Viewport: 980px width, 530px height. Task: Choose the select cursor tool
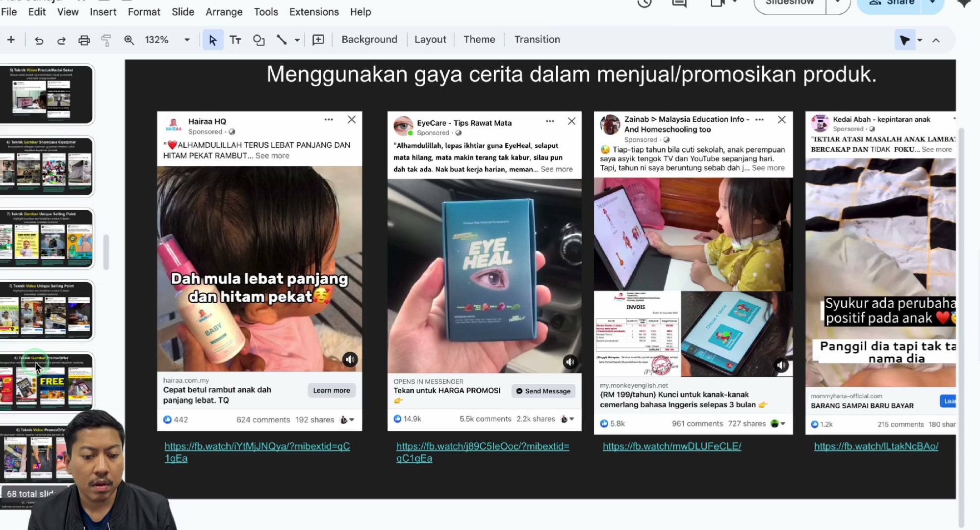(212, 40)
